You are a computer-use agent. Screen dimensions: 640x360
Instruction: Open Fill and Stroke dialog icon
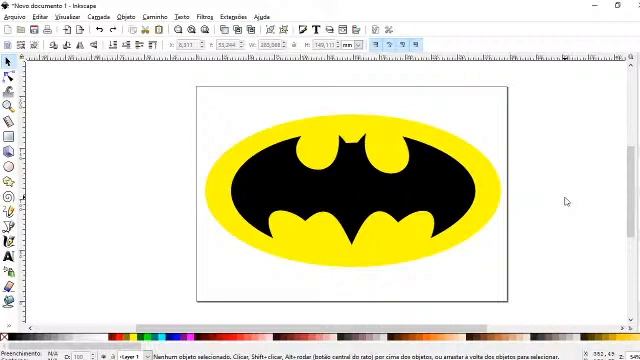(302, 29)
